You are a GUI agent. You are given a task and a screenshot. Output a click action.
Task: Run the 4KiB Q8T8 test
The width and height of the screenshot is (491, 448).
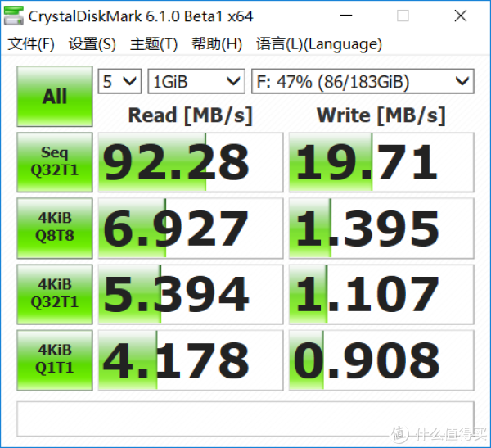pyautogui.click(x=55, y=227)
